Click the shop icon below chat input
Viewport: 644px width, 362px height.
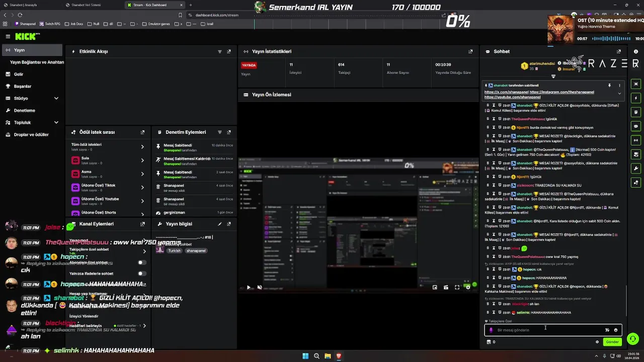pos(489,342)
